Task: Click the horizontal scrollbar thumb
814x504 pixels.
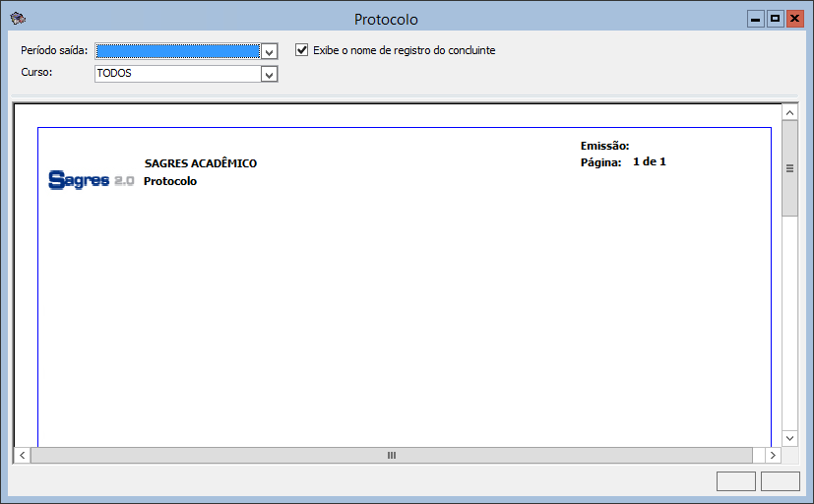Action: click(x=391, y=456)
